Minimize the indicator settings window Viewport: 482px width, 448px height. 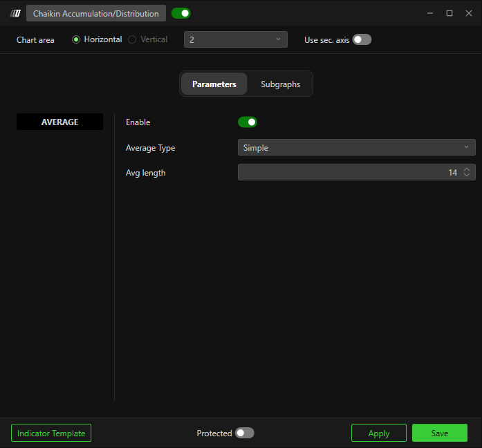[430, 13]
